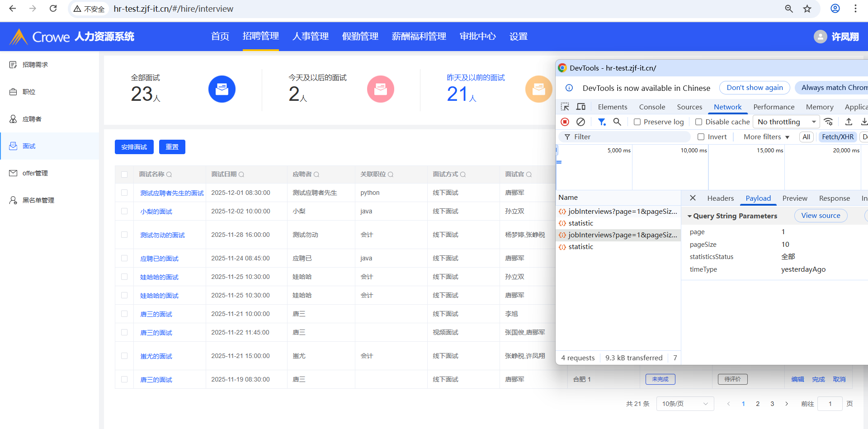Bookmark this page with the star icon
The width and height of the screenshot is (868, 429).
(x=807, y=9)
